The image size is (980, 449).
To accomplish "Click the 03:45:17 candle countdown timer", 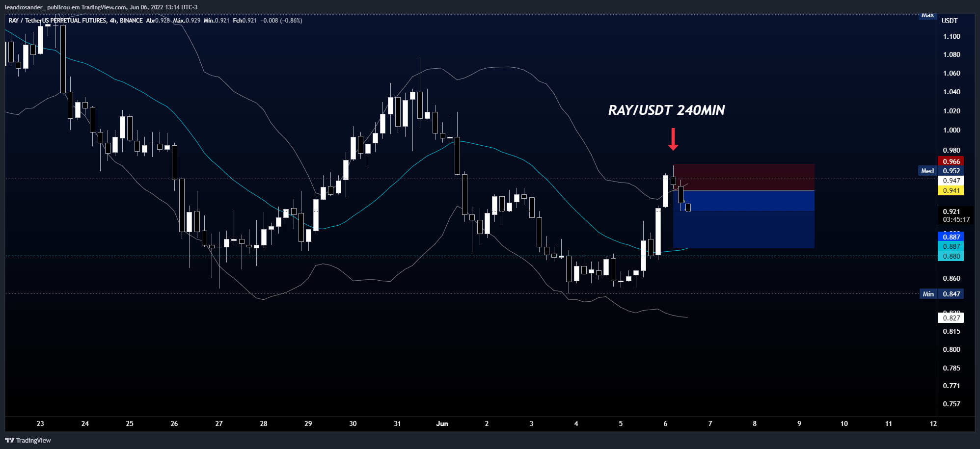I will [956, 219].
